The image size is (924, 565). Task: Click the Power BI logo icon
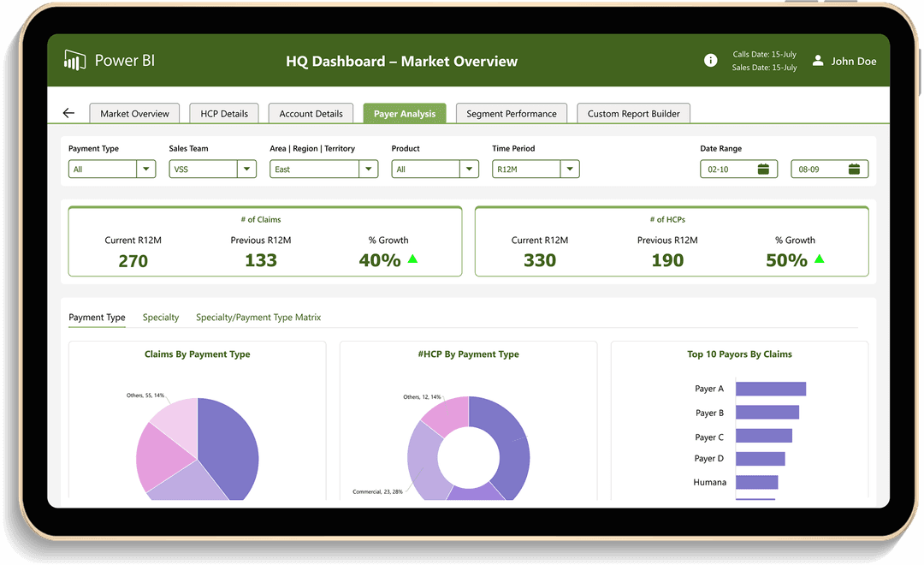(x=75, y=60)
